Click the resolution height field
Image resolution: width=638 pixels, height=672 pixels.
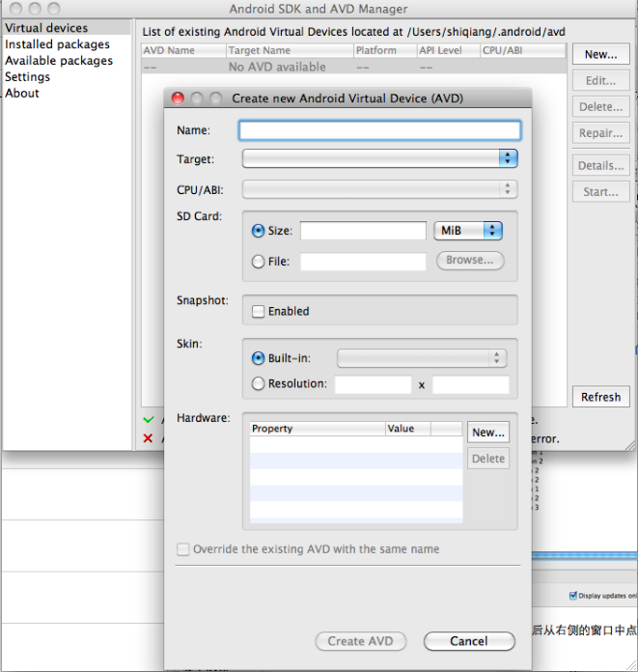pyautogui.click(x=470, y=384)
